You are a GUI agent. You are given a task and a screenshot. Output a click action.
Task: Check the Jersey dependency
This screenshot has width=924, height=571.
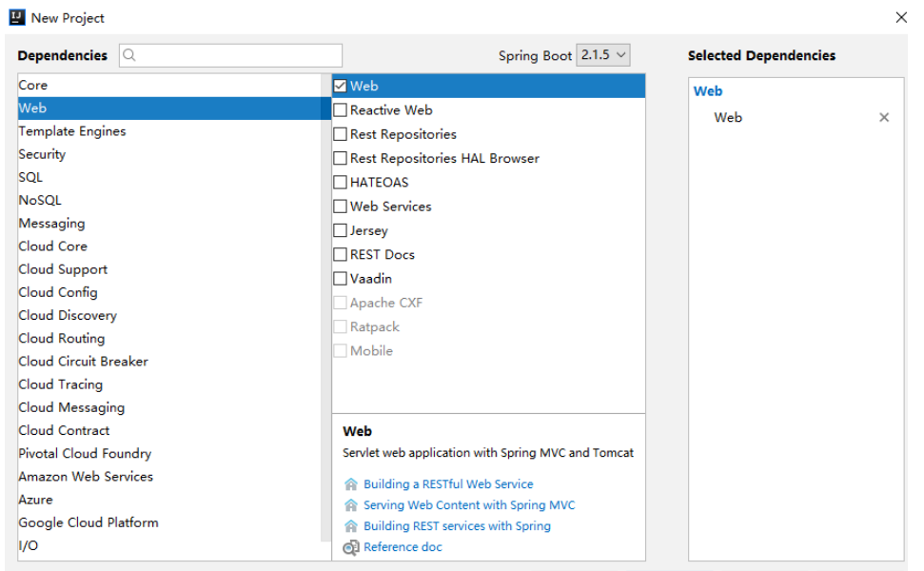pos(340,230)
